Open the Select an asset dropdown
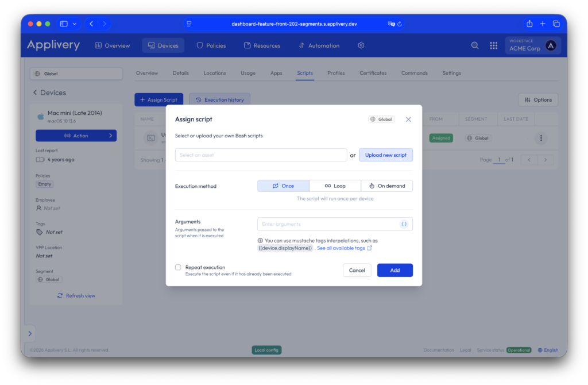 (261, 155)
